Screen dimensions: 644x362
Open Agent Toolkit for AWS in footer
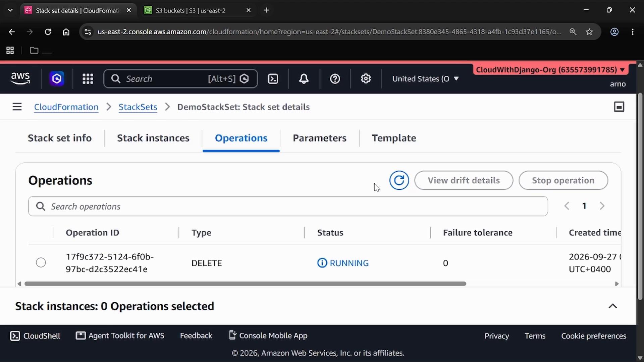pos(120,336)
